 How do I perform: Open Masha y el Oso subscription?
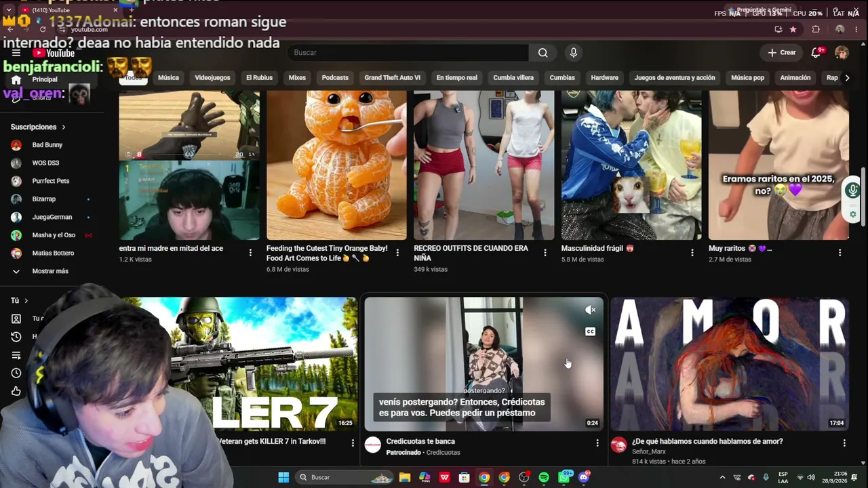pos(54,235)
